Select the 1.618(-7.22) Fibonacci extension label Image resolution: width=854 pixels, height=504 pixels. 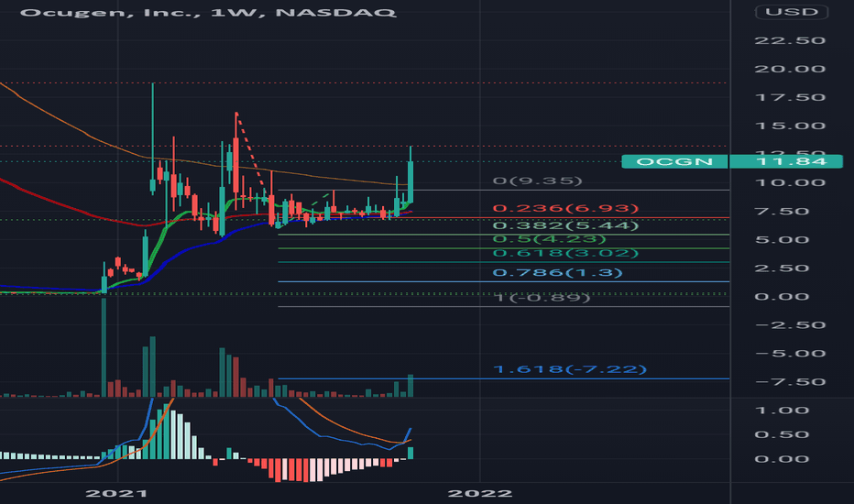[x=569, y=369]
